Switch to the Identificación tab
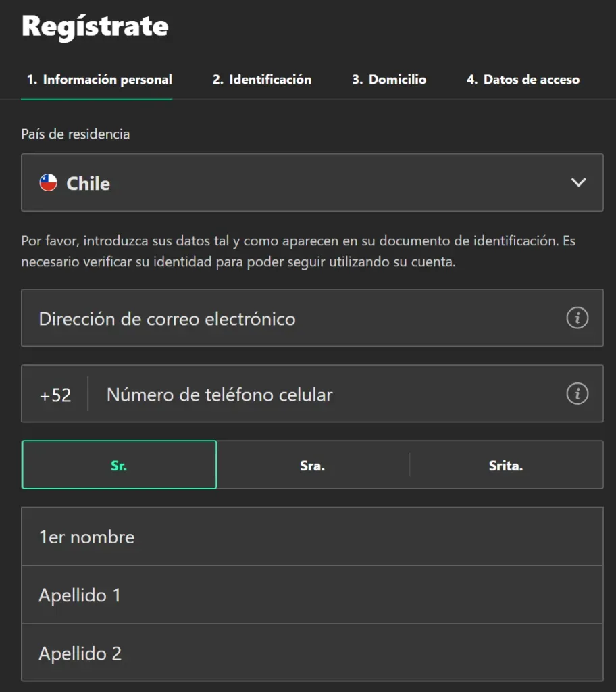 [261, 79]
